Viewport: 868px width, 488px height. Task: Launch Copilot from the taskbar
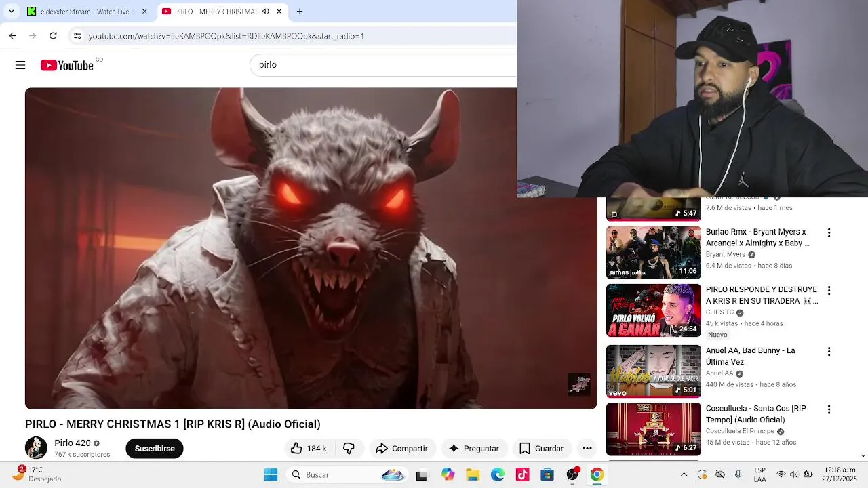tap(448, 475)
